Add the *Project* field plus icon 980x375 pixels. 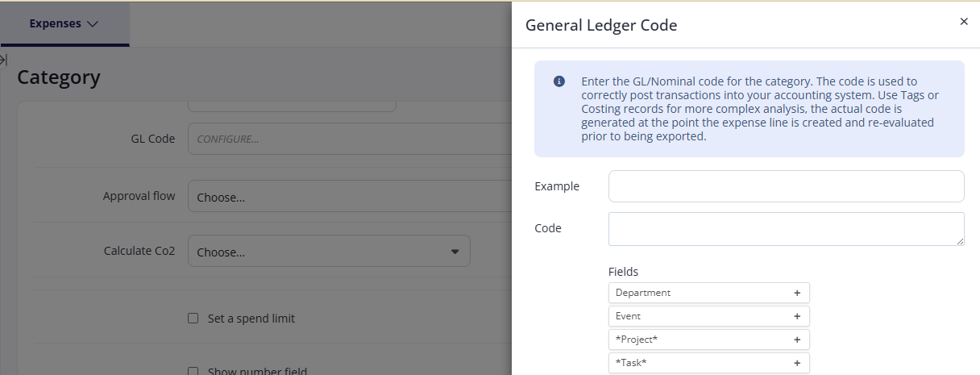pos(797,340)
